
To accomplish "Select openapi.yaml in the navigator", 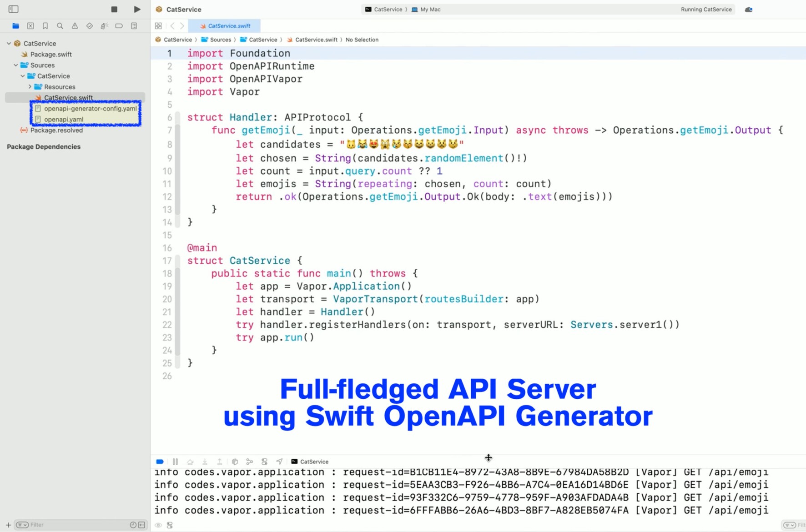I will click(x=64, y=120).
